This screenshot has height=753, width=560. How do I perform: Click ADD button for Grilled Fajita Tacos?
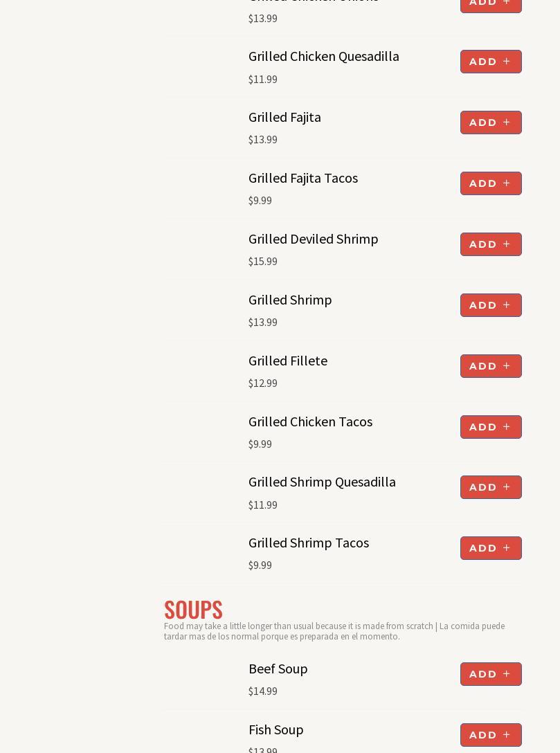click(490, 183)
